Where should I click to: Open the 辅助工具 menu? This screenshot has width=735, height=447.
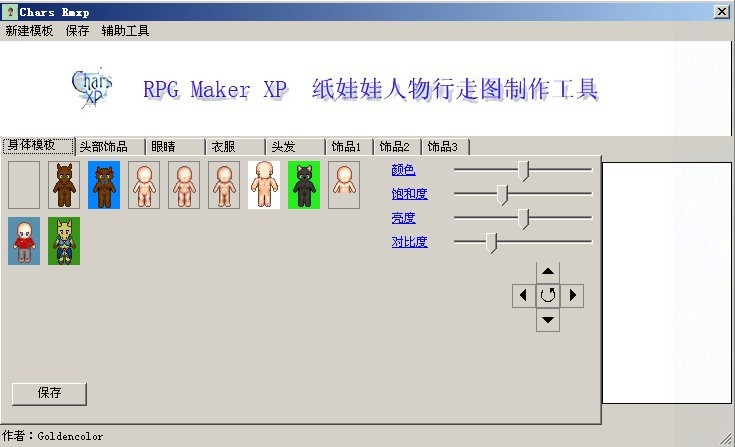click(x=125, y=31)
